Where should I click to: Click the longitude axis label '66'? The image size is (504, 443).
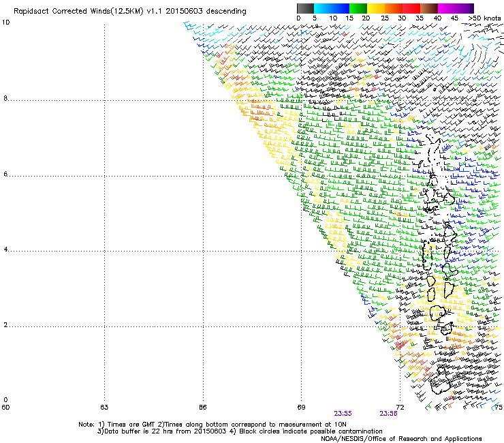(x=203, y=408)
